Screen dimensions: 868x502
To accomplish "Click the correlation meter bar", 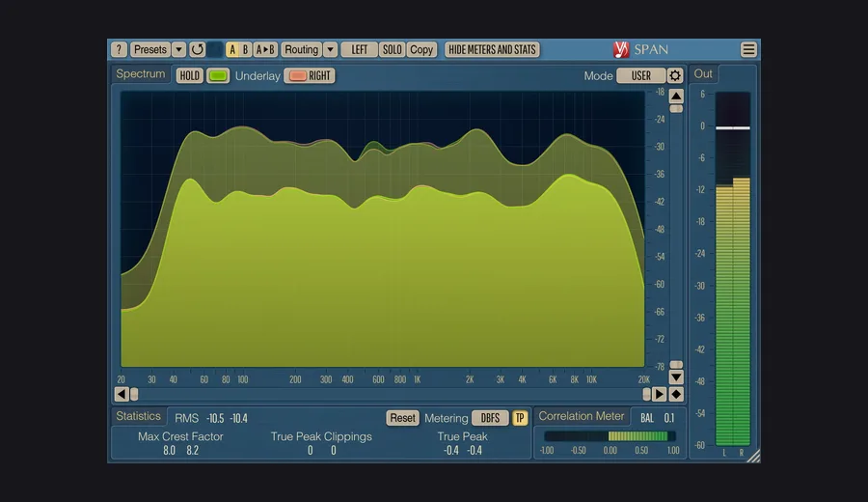I will pos(610,436).
